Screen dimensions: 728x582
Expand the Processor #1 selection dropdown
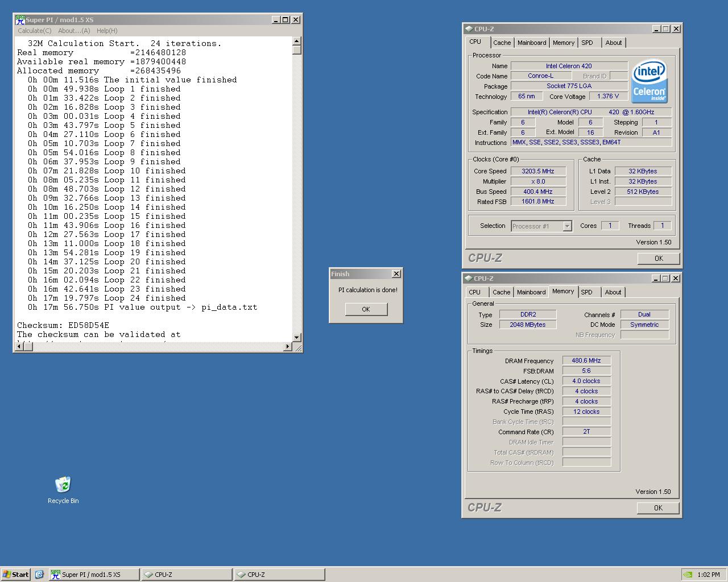pos(567,226)
